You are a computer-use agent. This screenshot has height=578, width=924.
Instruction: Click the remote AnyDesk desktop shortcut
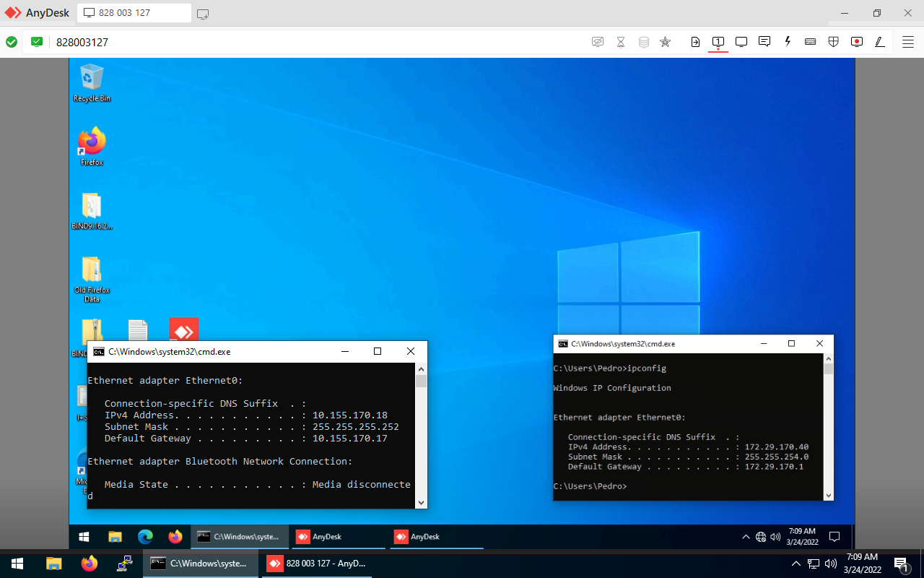tap(183, 330)
